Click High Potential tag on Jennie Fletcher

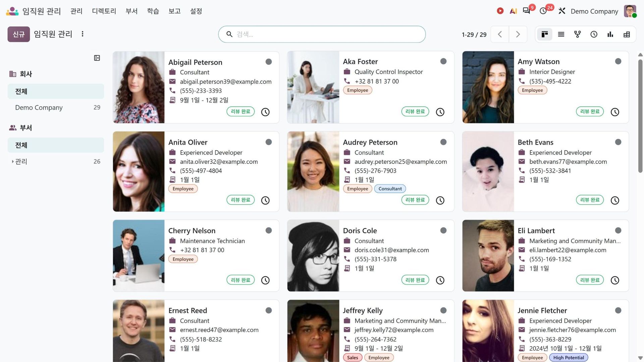569,358
